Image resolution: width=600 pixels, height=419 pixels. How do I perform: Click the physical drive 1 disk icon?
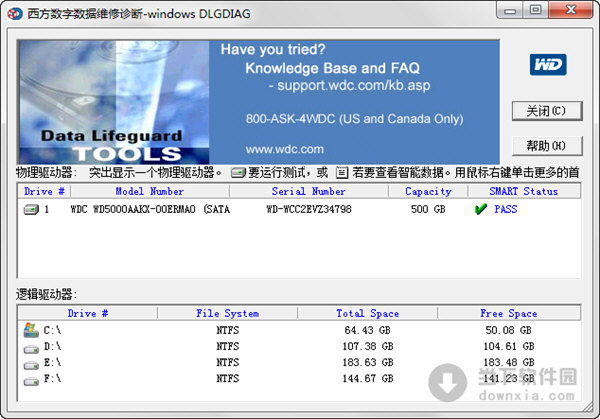click(x=30, y=210)
